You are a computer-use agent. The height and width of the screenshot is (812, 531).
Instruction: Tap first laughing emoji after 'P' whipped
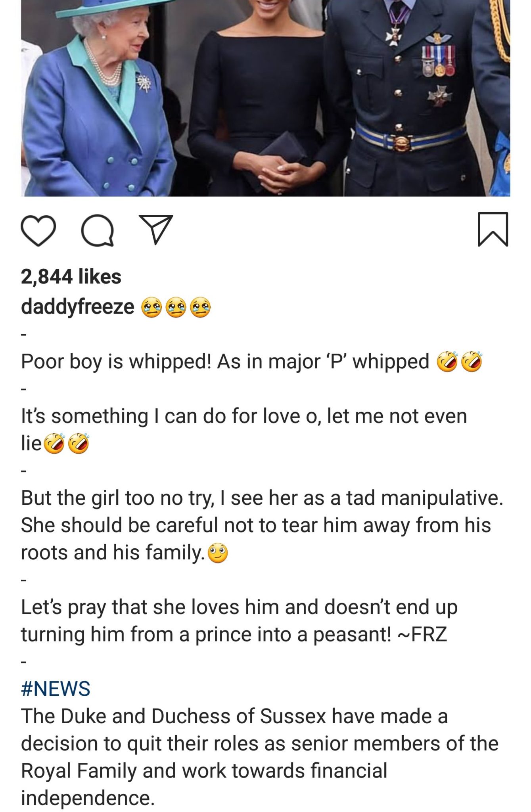[x=447, y=362]
